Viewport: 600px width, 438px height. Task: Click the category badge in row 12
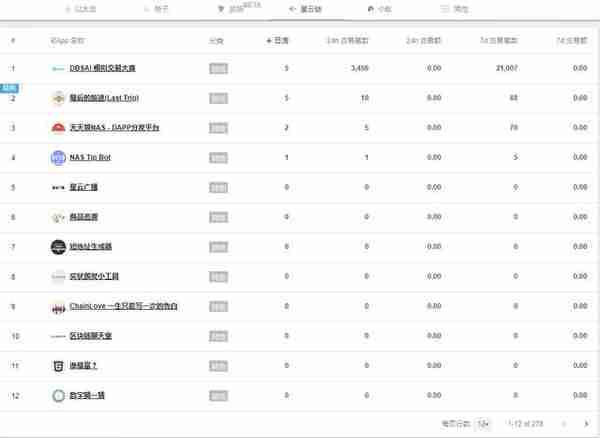tap(218, 396)
